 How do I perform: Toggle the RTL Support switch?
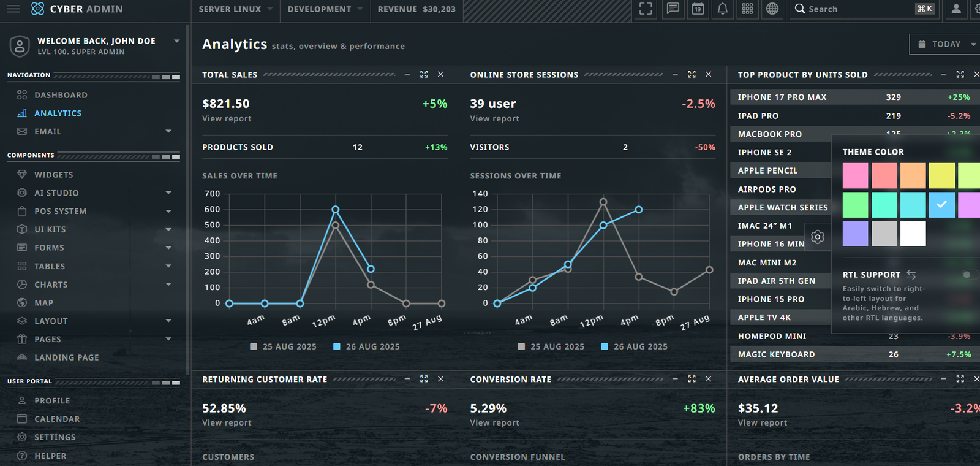click(969, 275)
